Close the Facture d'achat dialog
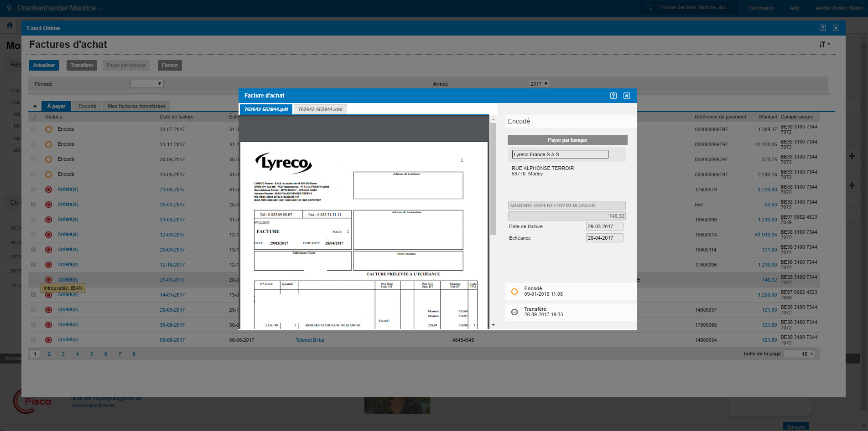The image size is (868, 431). 627,96
